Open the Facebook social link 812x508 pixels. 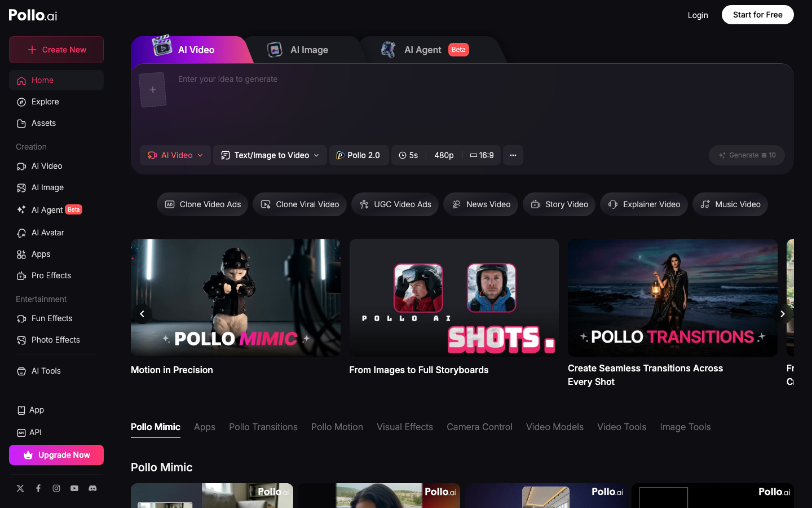pos(38,488)
